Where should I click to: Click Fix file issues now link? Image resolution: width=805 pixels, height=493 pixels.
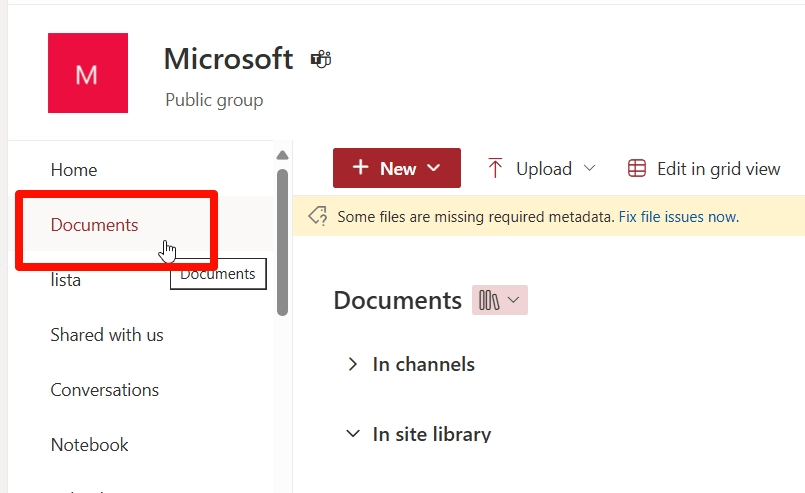point(679,217)
